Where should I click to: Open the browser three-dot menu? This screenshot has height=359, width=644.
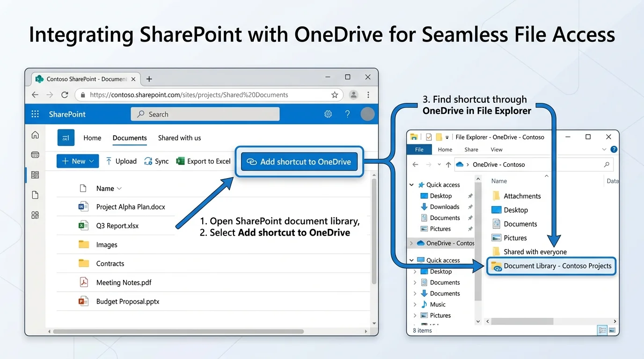pos(368,95)
